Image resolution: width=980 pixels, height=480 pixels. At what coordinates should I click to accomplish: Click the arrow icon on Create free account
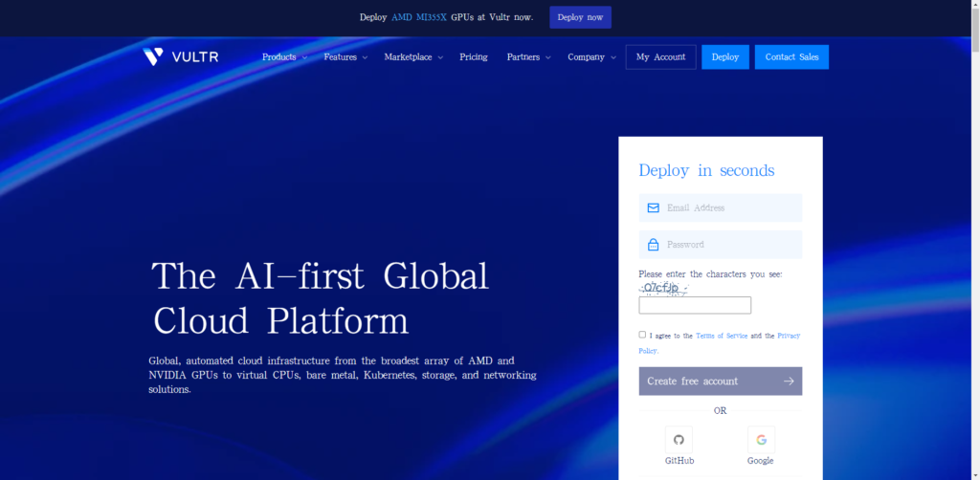pyautogui.click(x=788, y=382)
